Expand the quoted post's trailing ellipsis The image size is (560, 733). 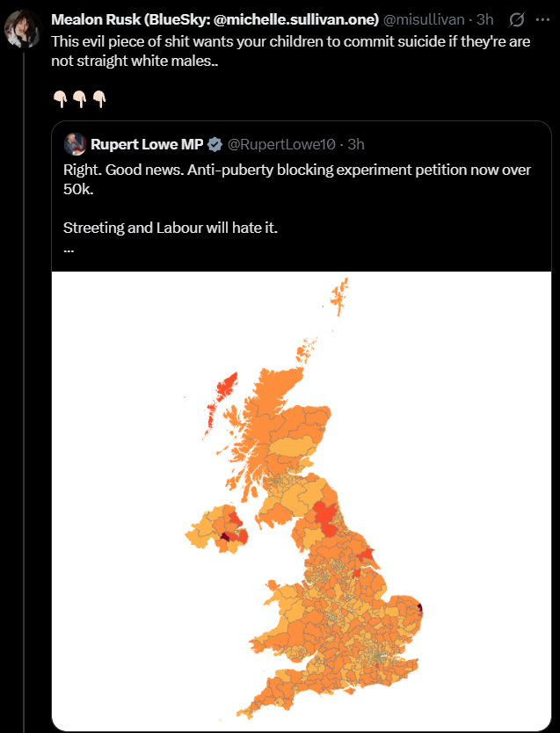pos(69,248)
